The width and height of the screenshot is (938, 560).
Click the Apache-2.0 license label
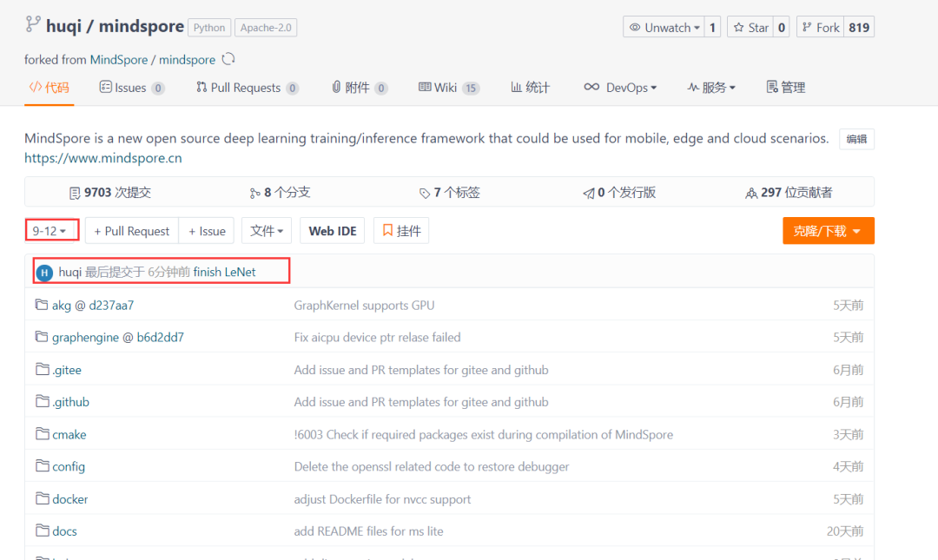266,28
